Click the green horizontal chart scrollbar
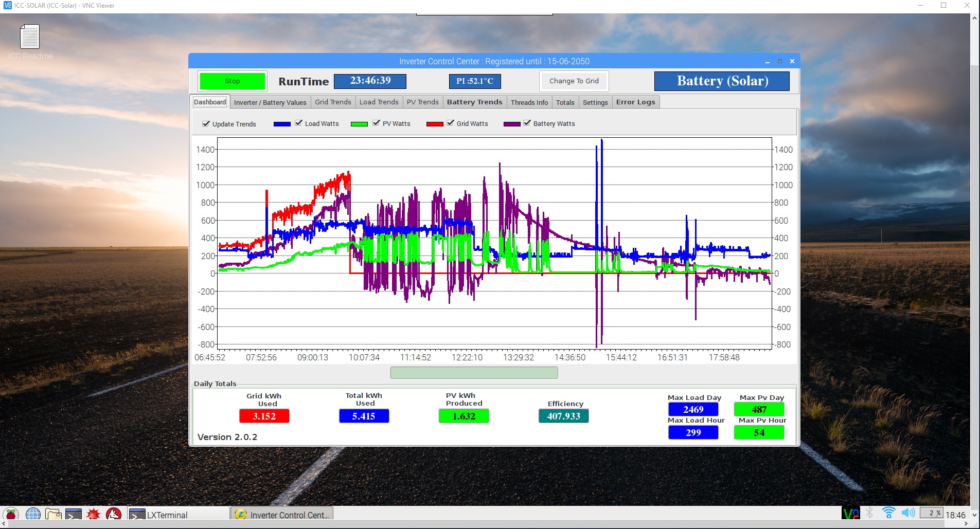The width and height of the screenshot is (980, 529). tap(474, 373)
